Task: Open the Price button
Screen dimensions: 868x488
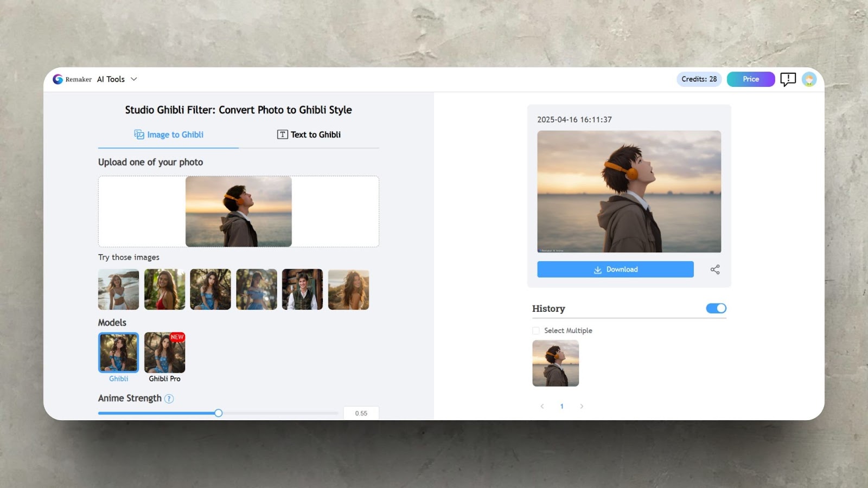Action: tap(751, 79)
